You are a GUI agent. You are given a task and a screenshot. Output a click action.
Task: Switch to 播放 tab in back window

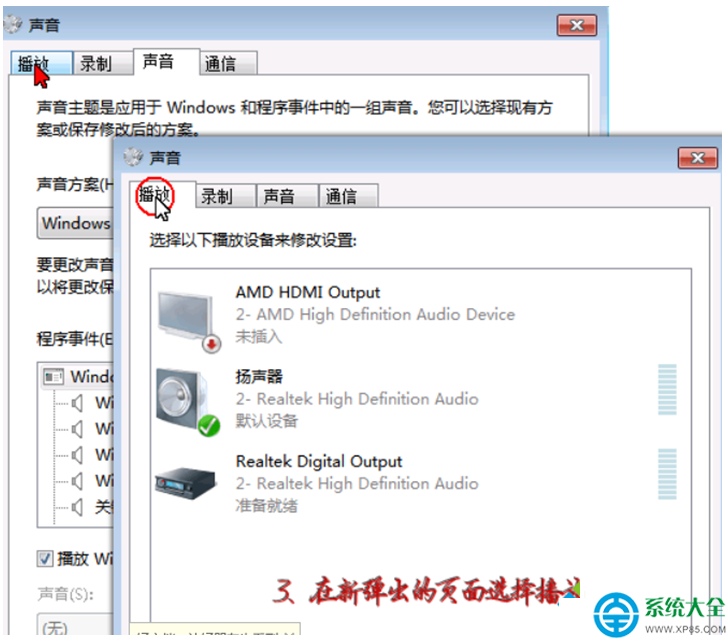click(42, 63)
